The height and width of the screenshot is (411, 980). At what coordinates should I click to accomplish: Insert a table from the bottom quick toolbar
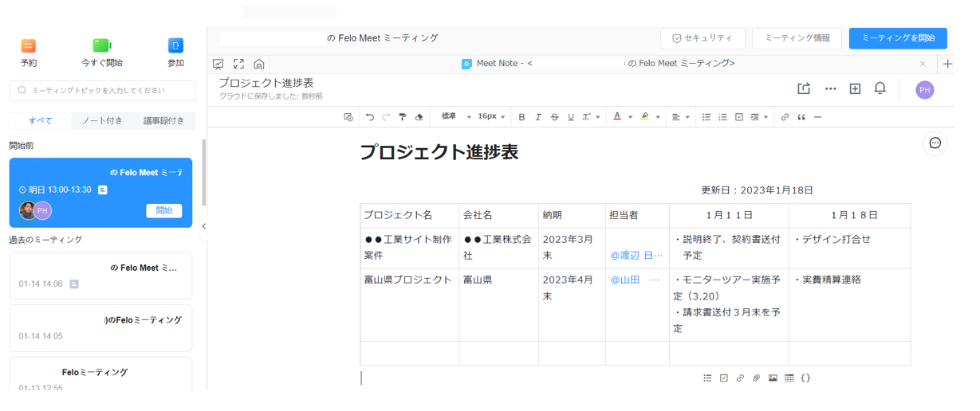pyautogui.click(x=789, y=378)
